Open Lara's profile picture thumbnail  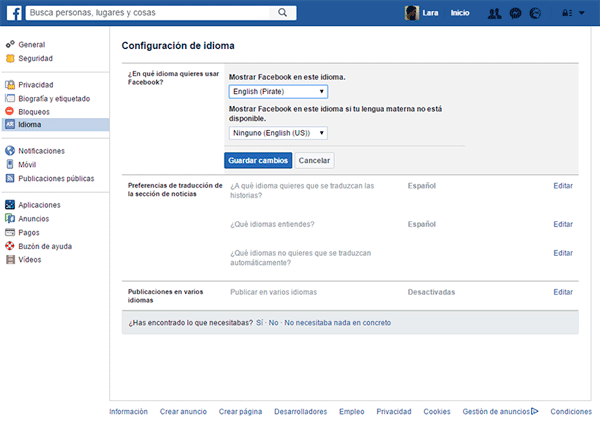pyautogui.click(x=412, y=13)
